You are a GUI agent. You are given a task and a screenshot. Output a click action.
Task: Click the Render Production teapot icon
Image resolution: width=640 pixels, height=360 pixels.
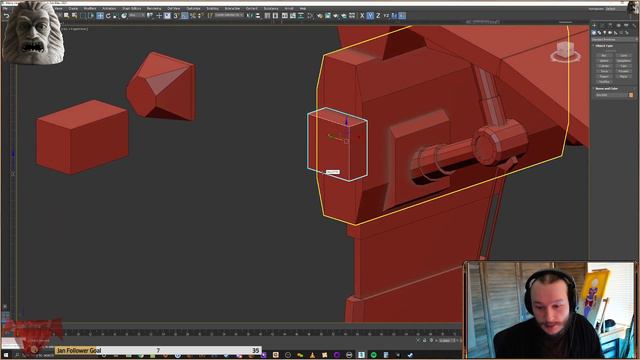pyautogui.click(x=336, y=16)
